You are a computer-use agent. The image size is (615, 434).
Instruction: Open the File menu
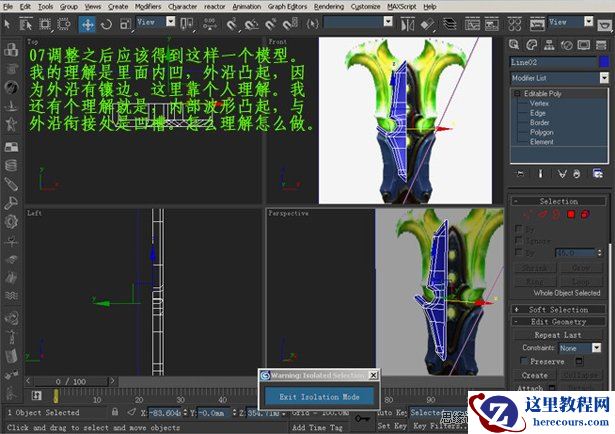click(8, 7)
